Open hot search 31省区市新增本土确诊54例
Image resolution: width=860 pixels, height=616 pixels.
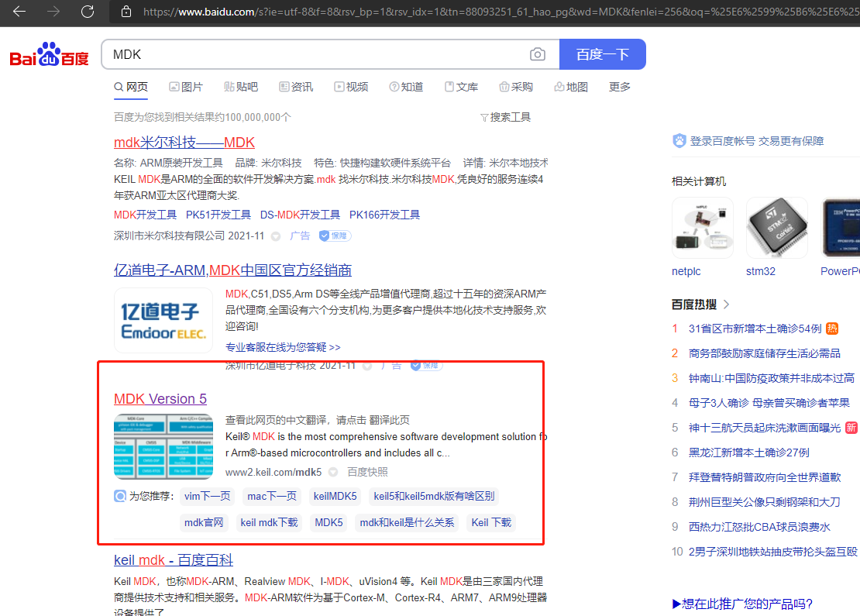(x=755, y=329)
